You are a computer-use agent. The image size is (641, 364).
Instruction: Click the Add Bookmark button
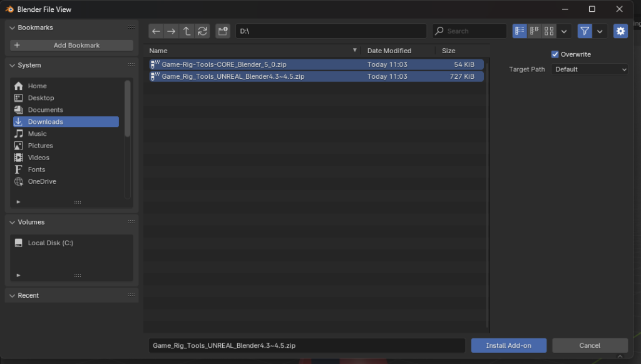(71, 46)
